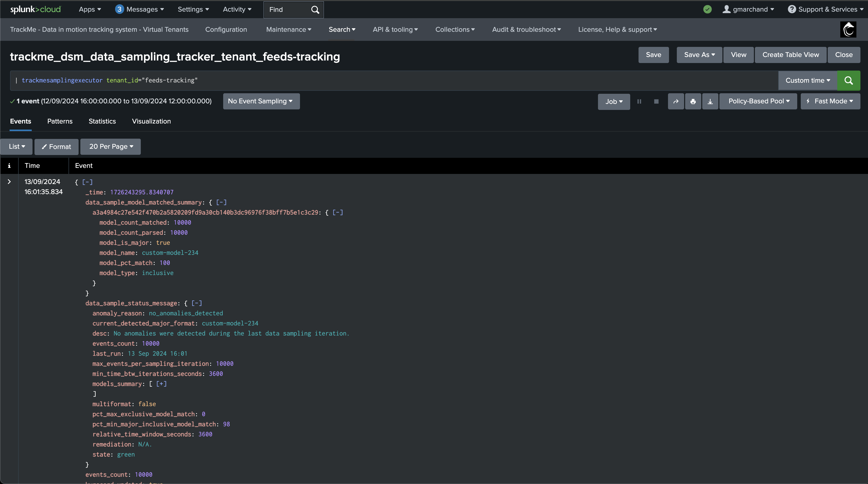This screenshot has width=868, height=484.
Task: Click the Print results icon
Action: coord(693,101)
